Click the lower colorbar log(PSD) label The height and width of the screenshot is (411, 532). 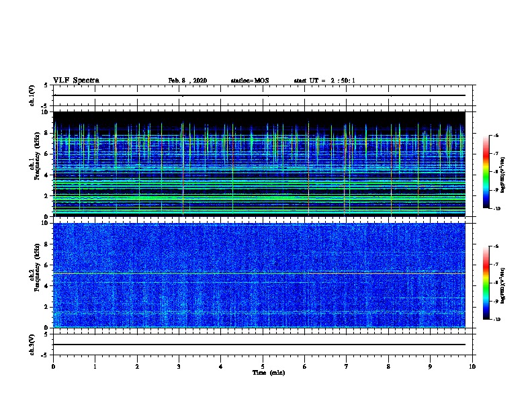pyautogui.click(x=503, y=285)
